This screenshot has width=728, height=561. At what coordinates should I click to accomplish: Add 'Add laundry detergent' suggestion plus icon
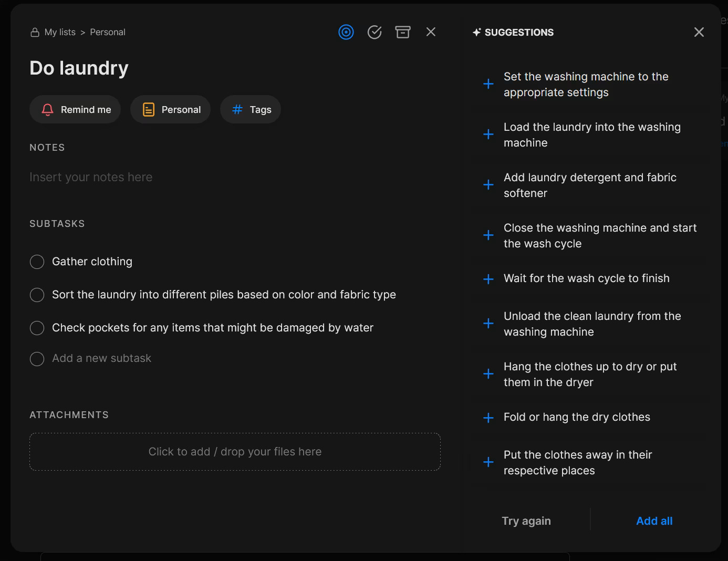point(488,185)
